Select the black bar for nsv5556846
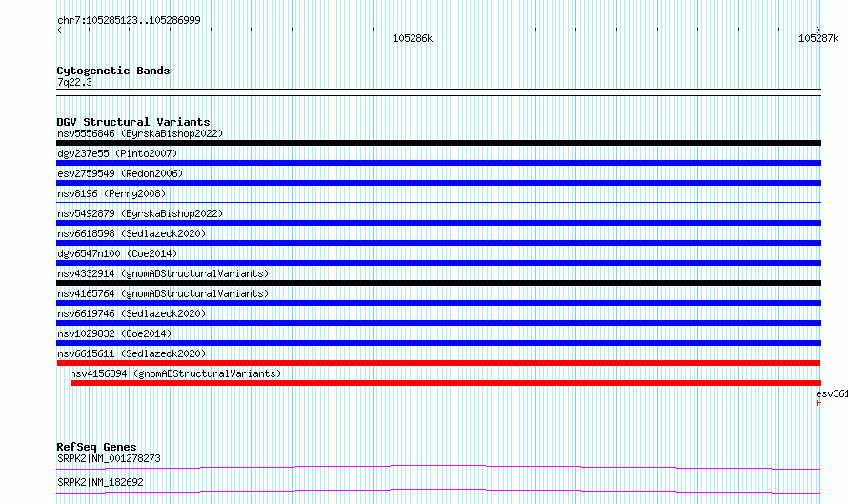848x504 pixels. pyautogui.click(x=438, y=143)
